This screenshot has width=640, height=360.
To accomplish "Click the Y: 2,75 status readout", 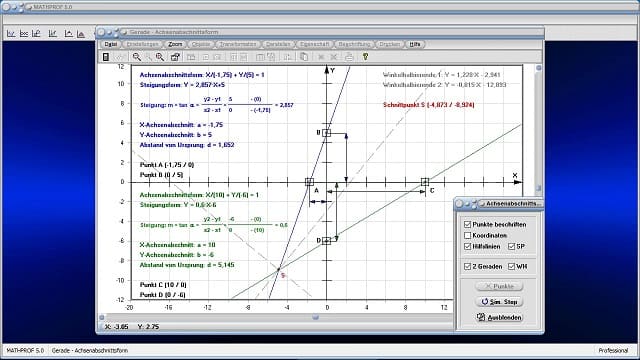I will tap(148, 327).
